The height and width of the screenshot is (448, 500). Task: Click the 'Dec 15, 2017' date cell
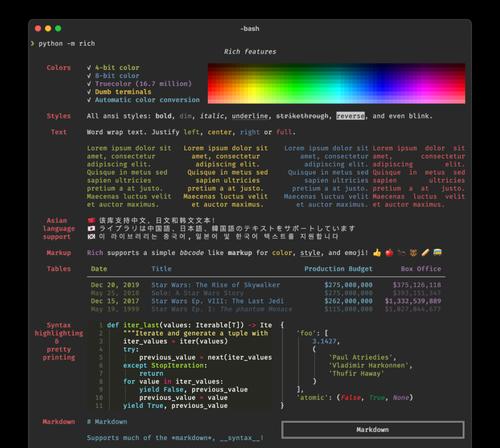pos(115,301)
